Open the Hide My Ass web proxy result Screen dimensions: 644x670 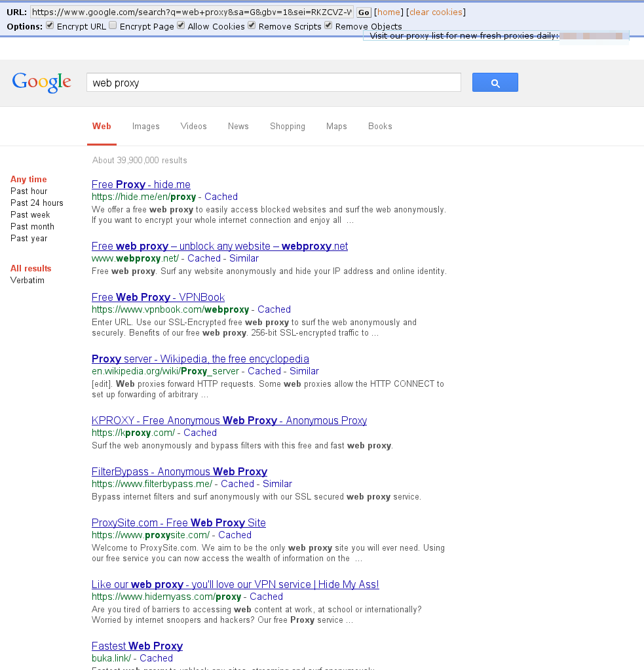[x=235, y=585]
